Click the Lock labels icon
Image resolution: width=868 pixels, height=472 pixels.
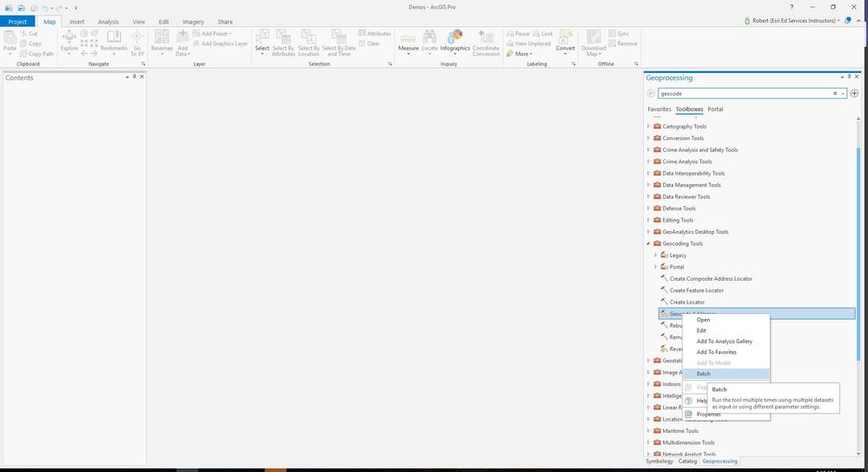(x=536, y=34)
